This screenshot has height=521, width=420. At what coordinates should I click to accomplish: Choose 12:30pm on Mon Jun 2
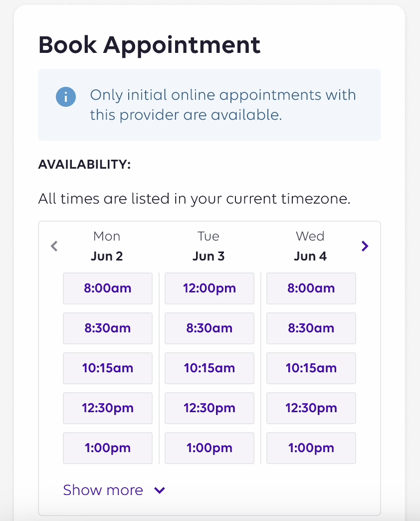point(108,408)
